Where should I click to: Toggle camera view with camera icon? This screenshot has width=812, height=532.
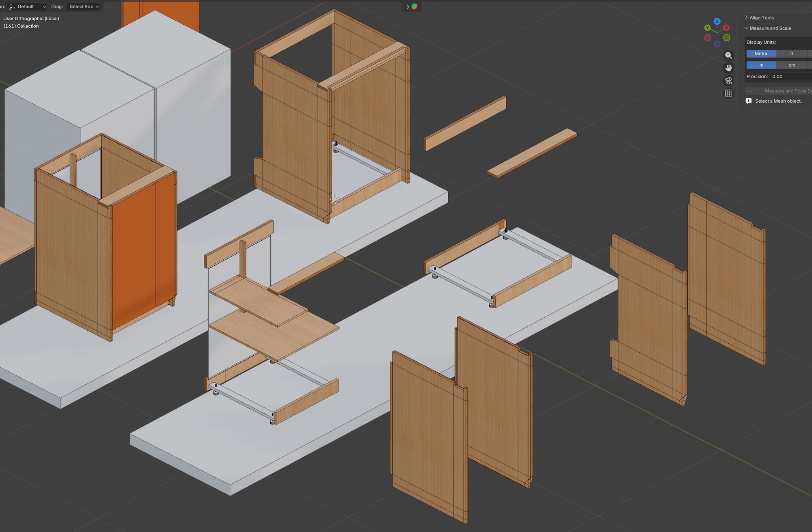click(728, 80)
